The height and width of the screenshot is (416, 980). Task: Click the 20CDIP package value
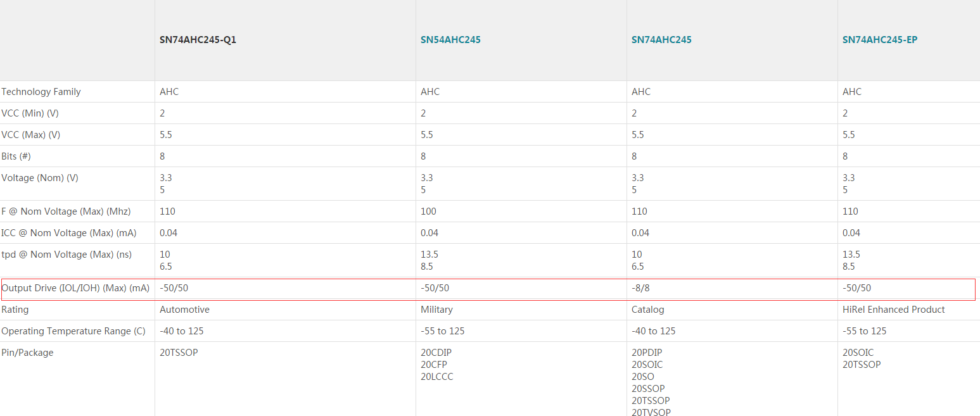436,353
